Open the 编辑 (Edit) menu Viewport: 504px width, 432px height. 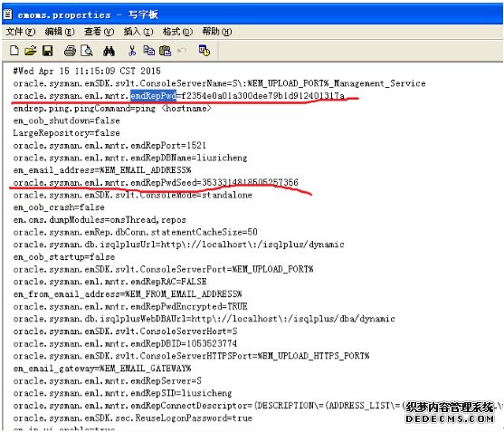[x=60, y=32]
